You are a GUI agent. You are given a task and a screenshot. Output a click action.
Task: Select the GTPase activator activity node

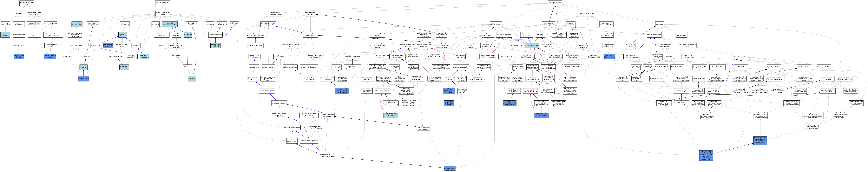point(50,57)
